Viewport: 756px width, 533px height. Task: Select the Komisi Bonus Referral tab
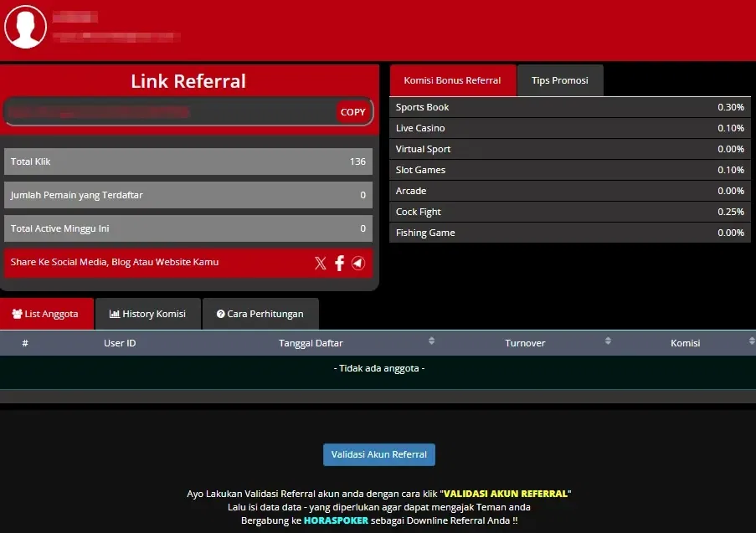coord(452,80)
